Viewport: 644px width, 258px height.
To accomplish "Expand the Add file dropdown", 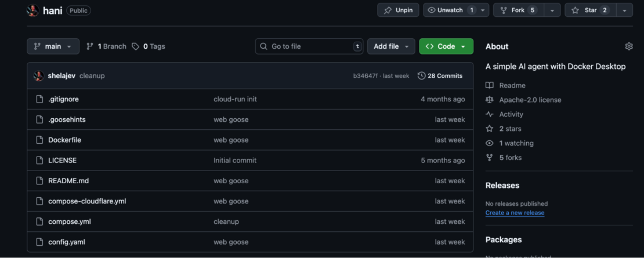I will click(x=390, y=46).
